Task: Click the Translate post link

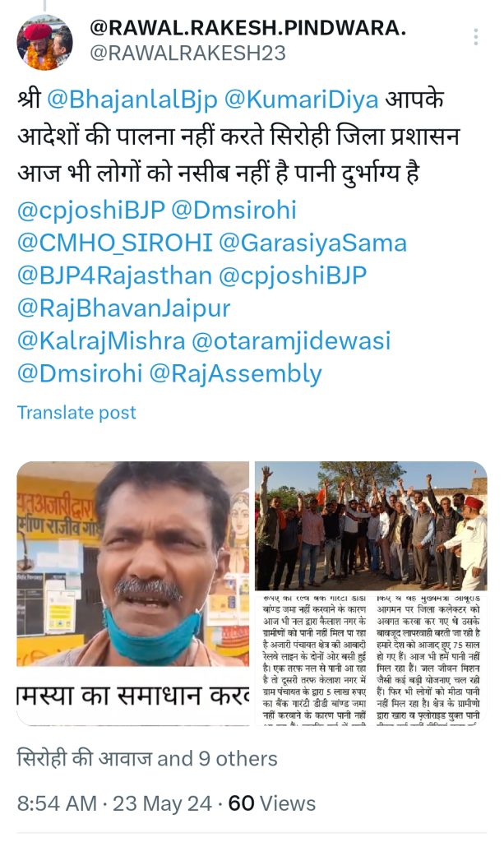Action: (x=76, y=413)
